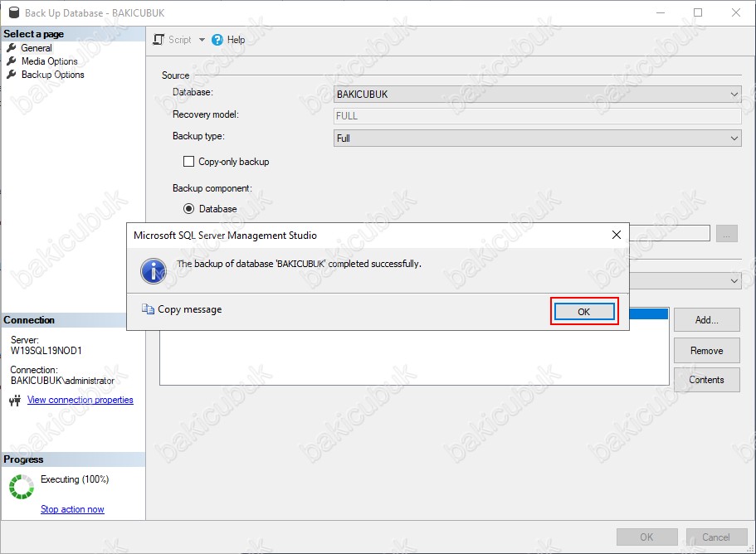The width and height of the screenshot is (756, 554).
Task: Open Help from the toolbar
Action: click(236, 40)
